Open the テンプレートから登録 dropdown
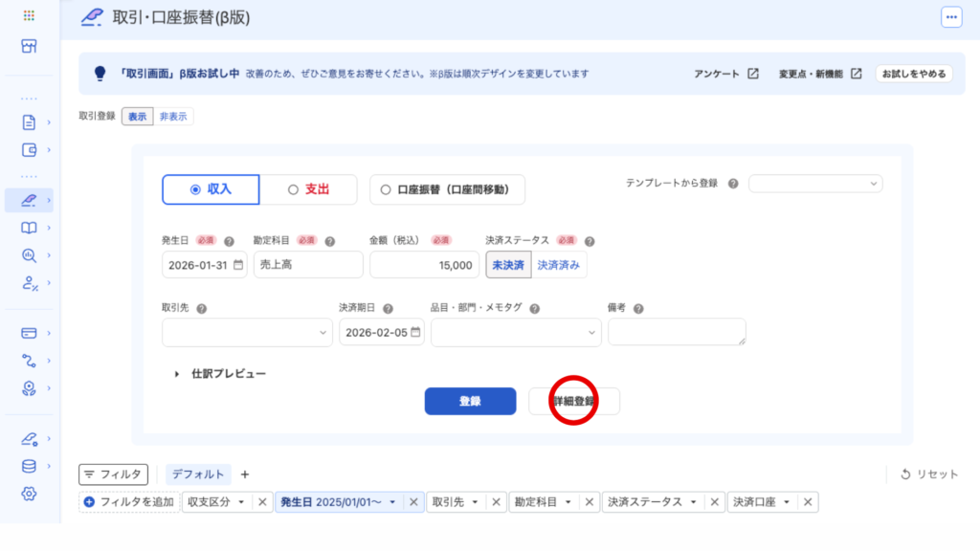Image resolution: width=980 pixels, height=551 pixels. coord(815,184)
